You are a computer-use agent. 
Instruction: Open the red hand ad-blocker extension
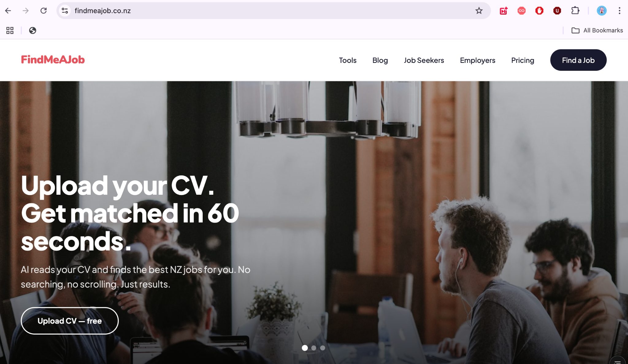[539, 11]
